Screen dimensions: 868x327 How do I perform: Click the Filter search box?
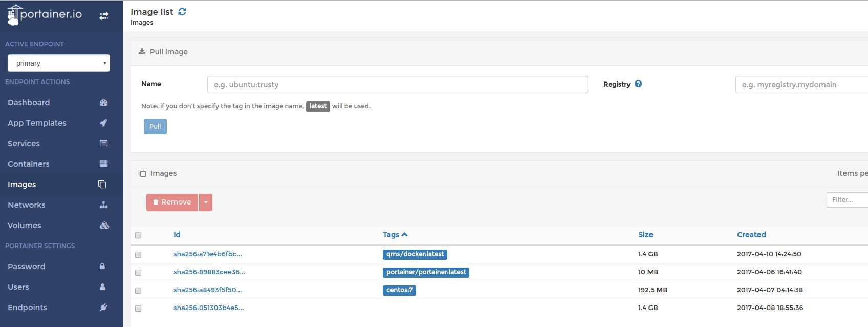pos(847,200)
